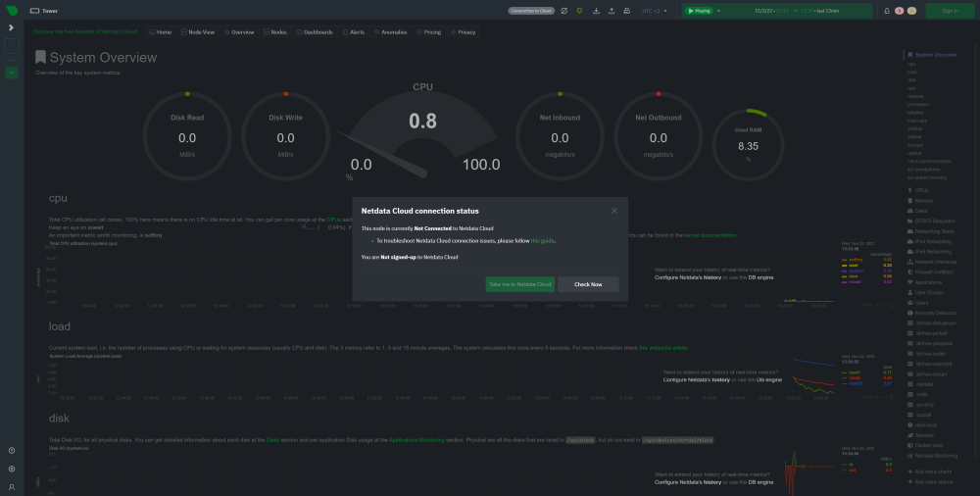Viewport: 980px width, 496px height.
Task: Open Firewall (netfilter) section
Action: click(931, 273)
